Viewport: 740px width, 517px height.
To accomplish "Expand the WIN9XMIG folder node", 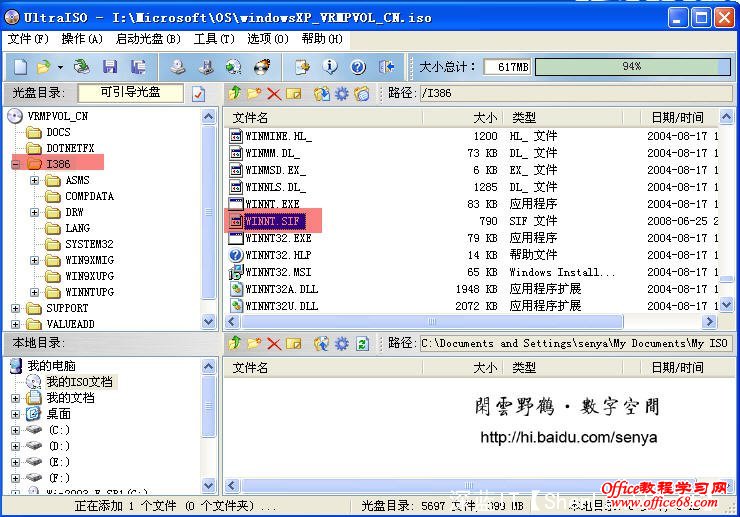I will pyautogui.click(x=34, y=260).
